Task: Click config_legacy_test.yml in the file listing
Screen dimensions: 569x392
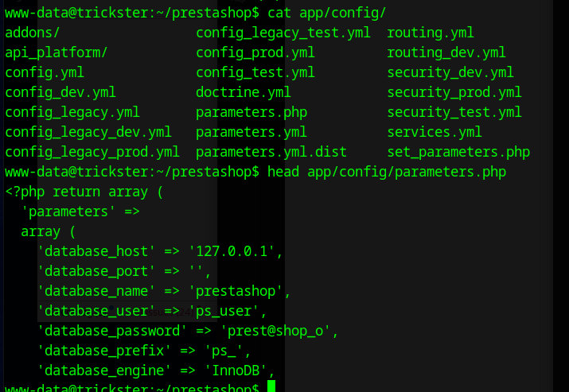Action: pyautogui.click(x=283, y=33)
